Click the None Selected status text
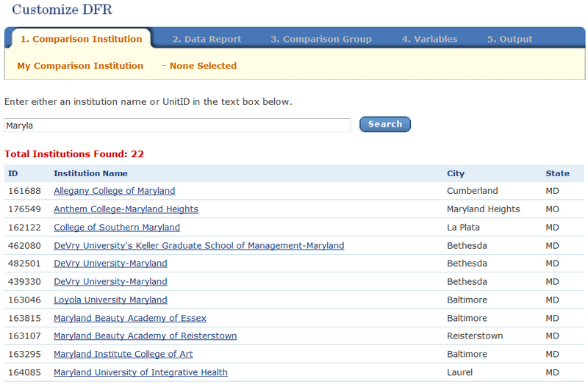This screenshot has width=588, height=384. coord(203,66)
